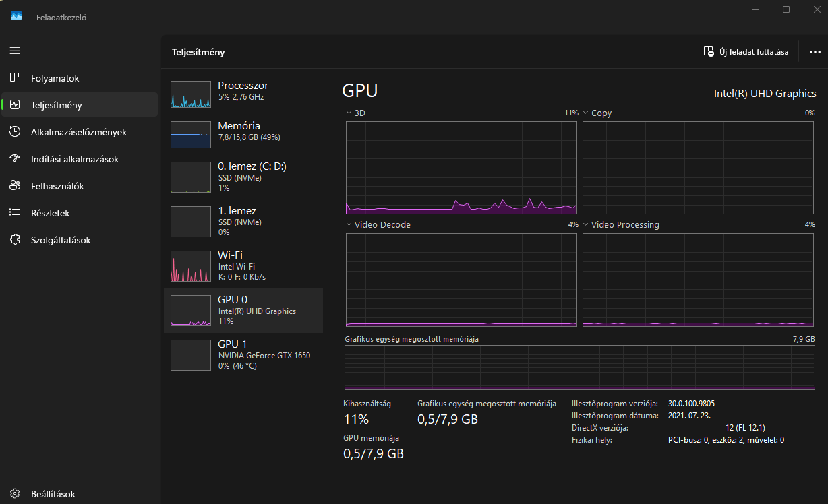Click Új feladat futtatása button
Image resolution: width=828 pixels, height=504 pixels.
coord(746,52)
